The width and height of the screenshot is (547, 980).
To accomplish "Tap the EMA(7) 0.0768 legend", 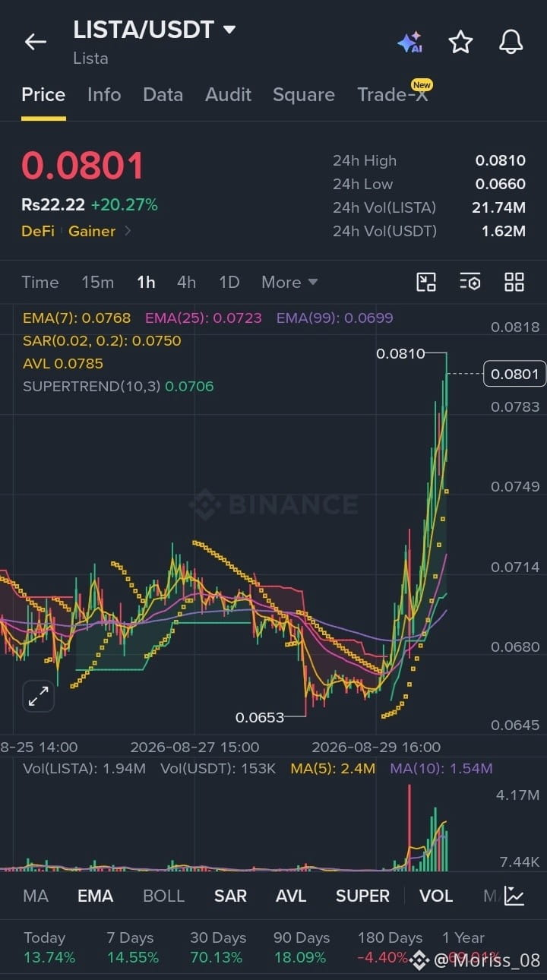I will click(77, 318).
